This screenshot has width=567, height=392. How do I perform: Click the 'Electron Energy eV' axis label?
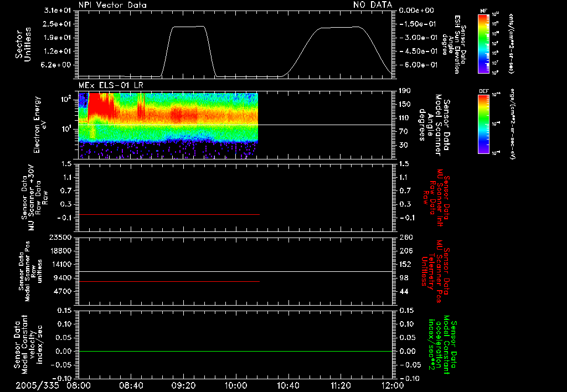pyautogui.click(x=40, y=125)
